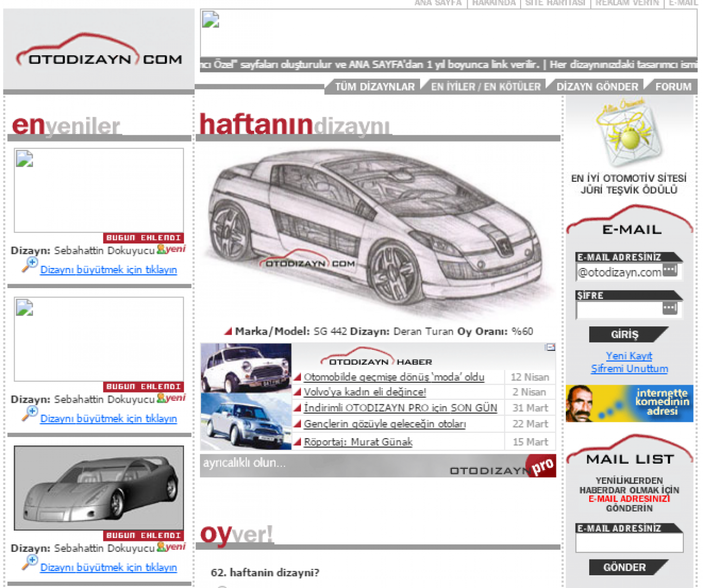
Task: Click the key icon inside the Şifre field
Action: pyautogui.click(x=670, y=308)
